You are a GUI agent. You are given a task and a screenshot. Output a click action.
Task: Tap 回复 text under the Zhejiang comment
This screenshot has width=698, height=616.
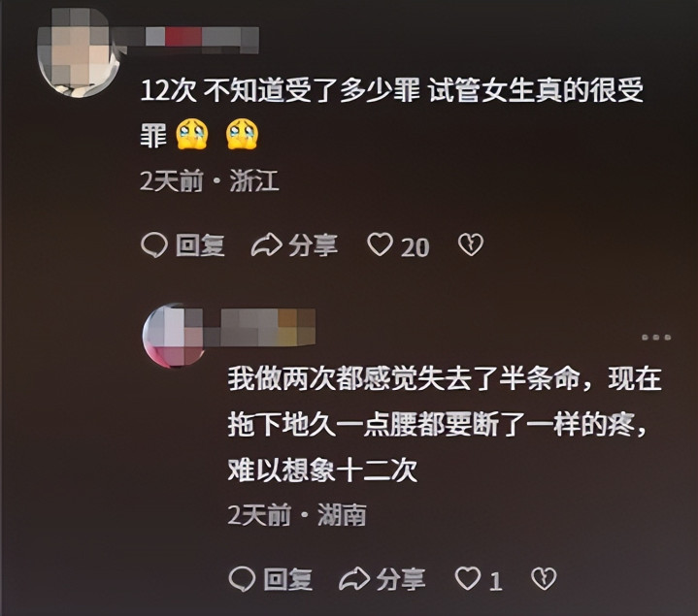click(200, 245)
